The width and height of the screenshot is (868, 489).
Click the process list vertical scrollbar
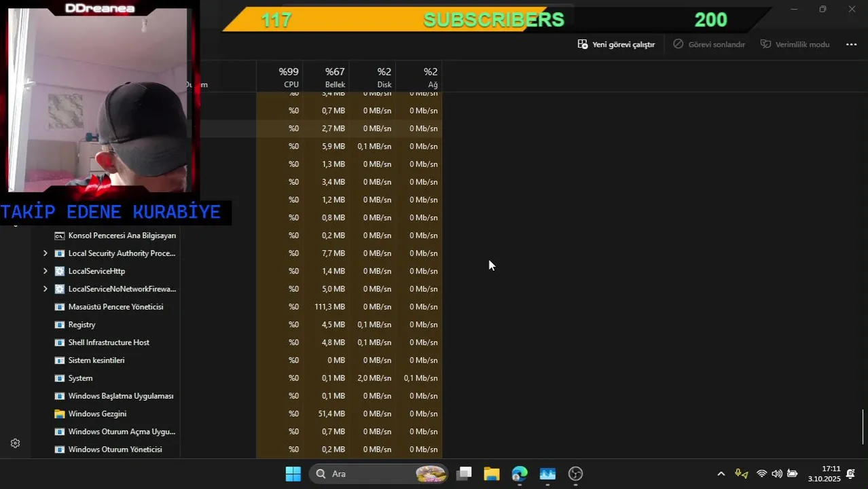tap(864, 427)
